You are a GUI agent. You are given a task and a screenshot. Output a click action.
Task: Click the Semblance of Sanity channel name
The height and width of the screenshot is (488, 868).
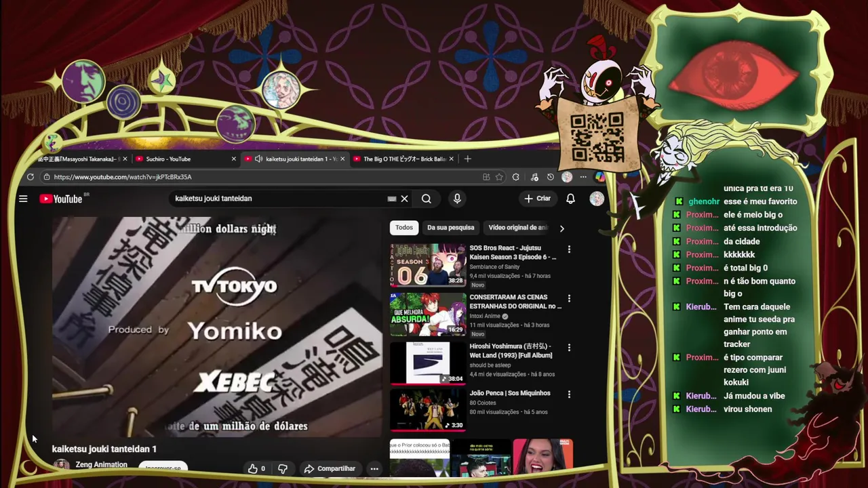point(495,267)
